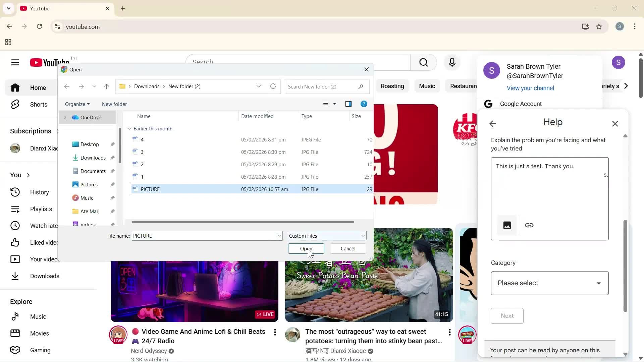644x362 pixels.
Task: Select file 3 in the file list
Action: [142, 152]
